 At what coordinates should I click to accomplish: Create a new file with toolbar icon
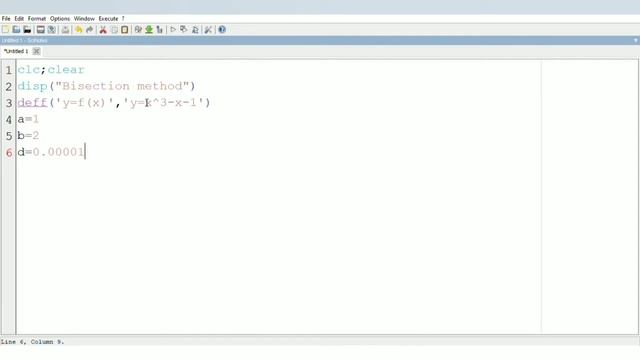(5, 30)
